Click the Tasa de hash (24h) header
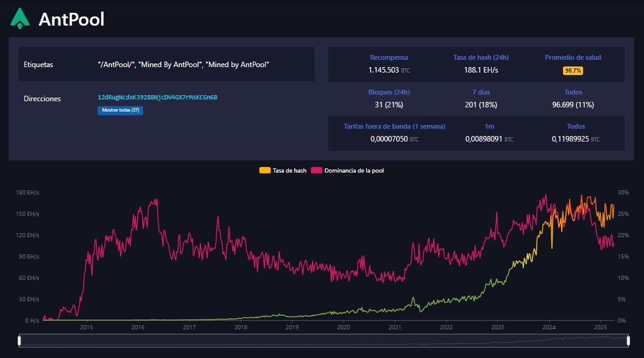 [x=481, y=57]
